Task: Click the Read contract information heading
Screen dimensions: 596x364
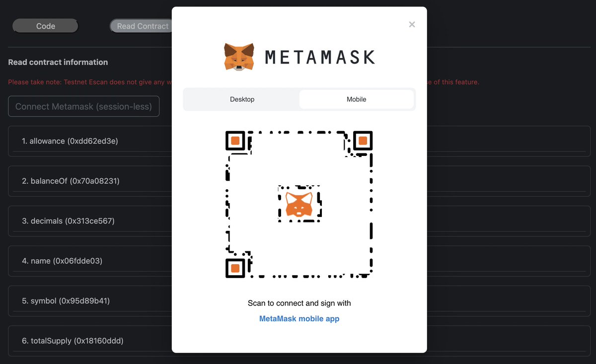Action: (58, 62)
